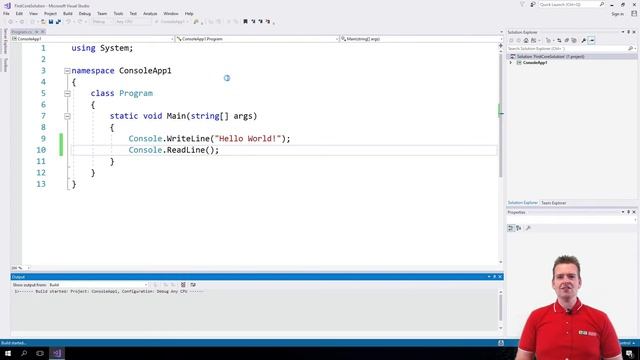Click the 'Build started...' status bar text
Screen dimensions: 640x360
[x=14, y=343]
